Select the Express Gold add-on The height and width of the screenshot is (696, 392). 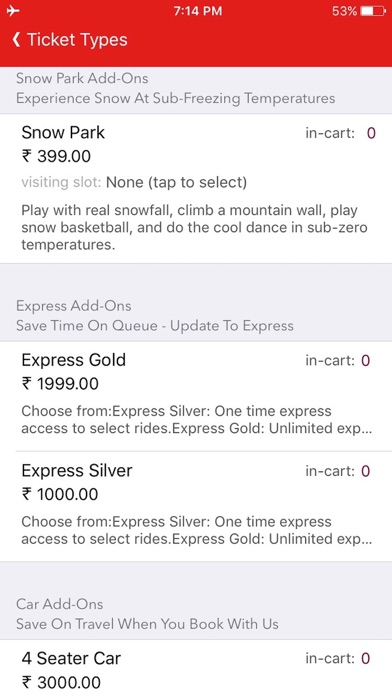coord(196,396)
